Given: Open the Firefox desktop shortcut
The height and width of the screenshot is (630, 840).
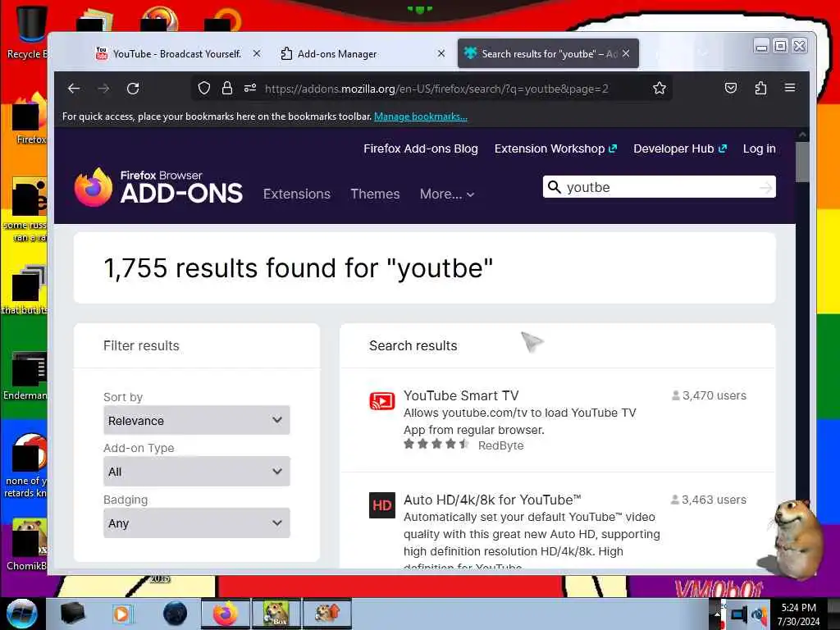Looking at the screenshot, I should 30,118.
